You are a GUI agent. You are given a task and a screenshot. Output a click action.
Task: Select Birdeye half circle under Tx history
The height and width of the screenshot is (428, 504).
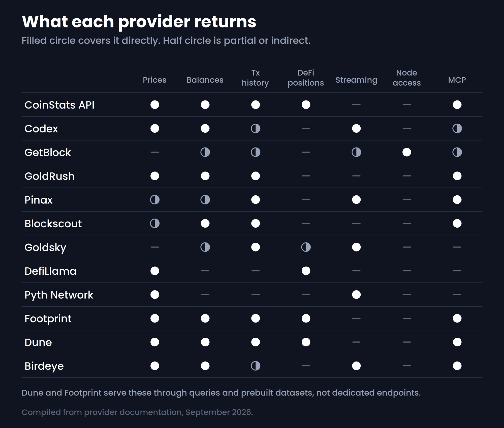coord(256,366)
